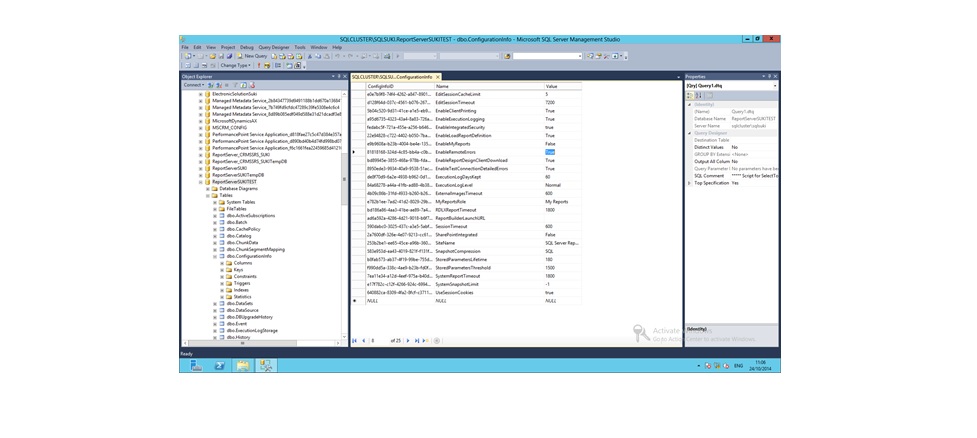This screenshot has width=977, height=438.
Task: Select dbo.ChunkData table
Action: coord(242,243)
